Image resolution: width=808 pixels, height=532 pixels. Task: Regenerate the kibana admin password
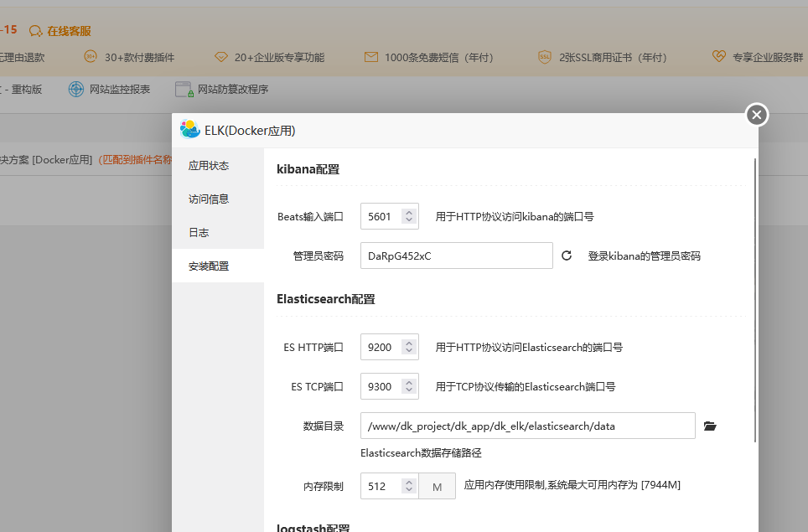coord(567,256)
